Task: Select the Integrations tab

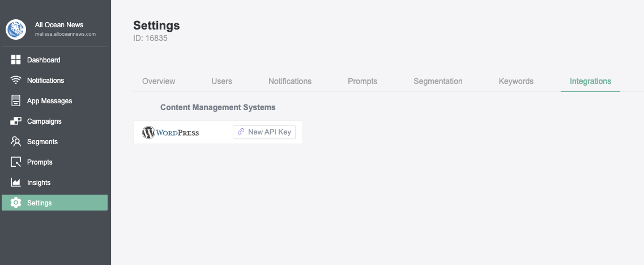Action: coord(590,81)
